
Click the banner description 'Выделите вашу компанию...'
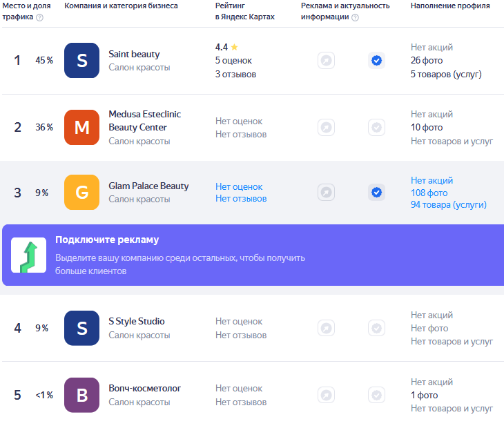point(180,264)
